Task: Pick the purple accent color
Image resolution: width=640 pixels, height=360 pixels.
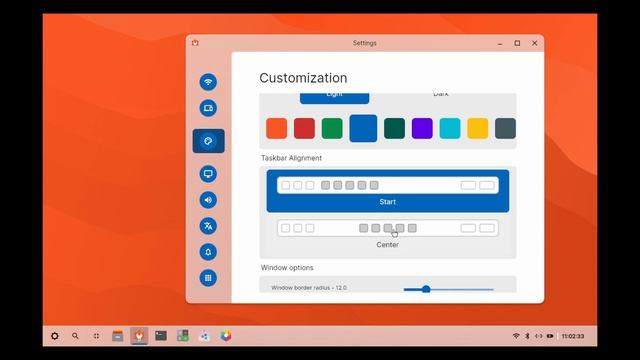Action: tap(422, 129)
